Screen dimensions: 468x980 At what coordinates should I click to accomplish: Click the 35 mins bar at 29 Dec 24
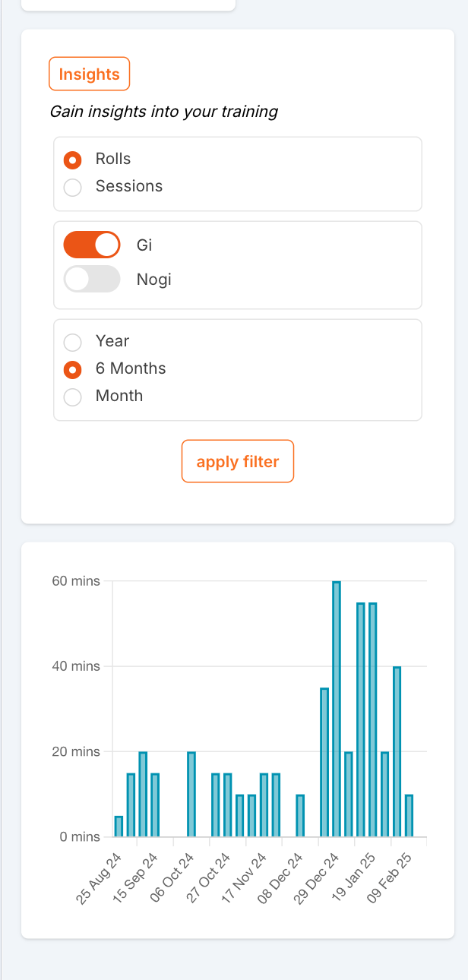(x=324, y=763)
